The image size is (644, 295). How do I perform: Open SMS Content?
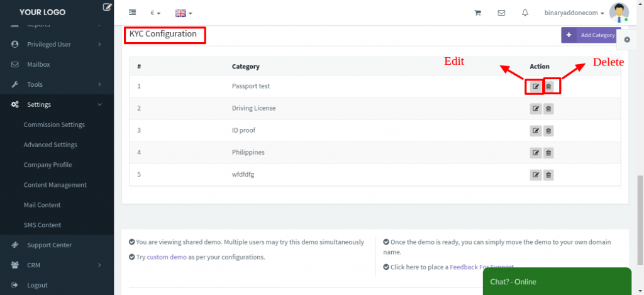pos(42,225)
